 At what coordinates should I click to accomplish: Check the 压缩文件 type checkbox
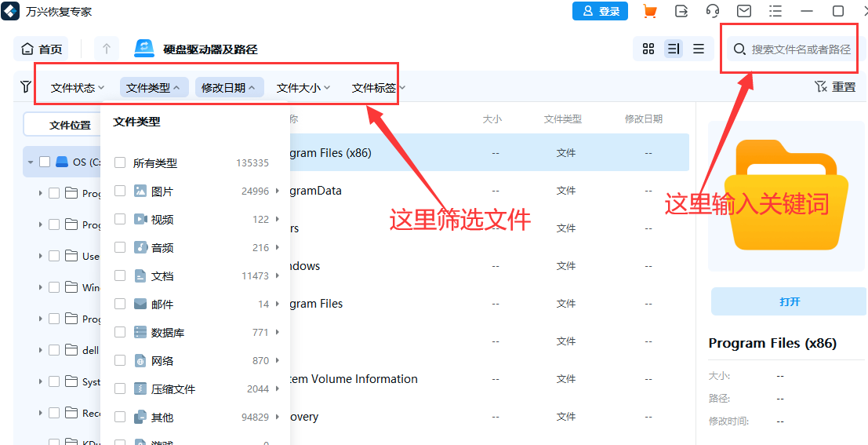pos(120,389)
